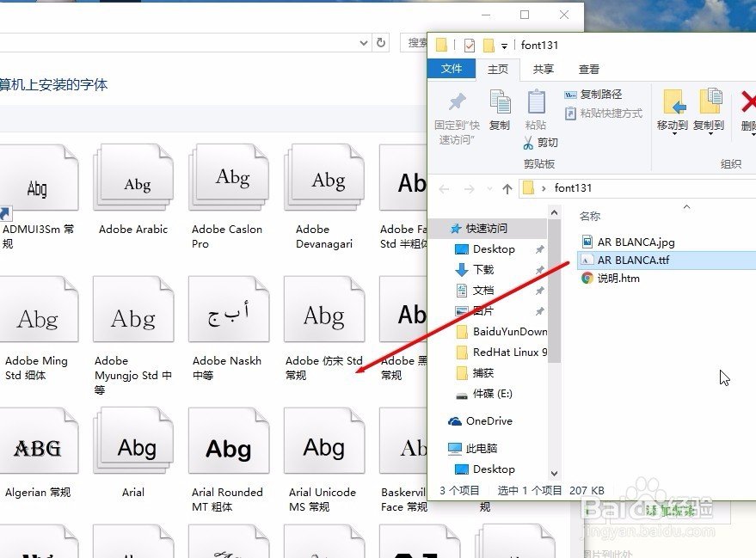The height and width of the screenshot is (558, 756).
Task: Open 图片 (Pictures) in navigation pane
Action: click(x=483, y=310)
